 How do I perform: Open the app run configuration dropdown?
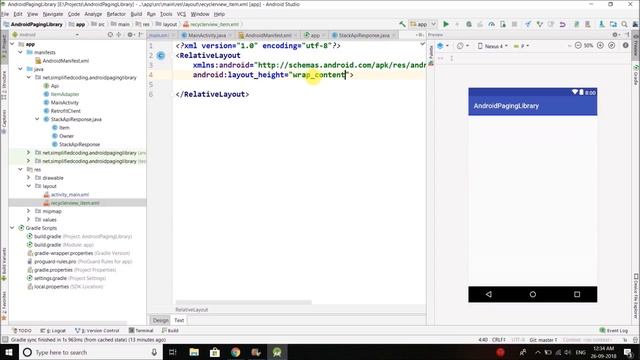(x=424, y=24)
